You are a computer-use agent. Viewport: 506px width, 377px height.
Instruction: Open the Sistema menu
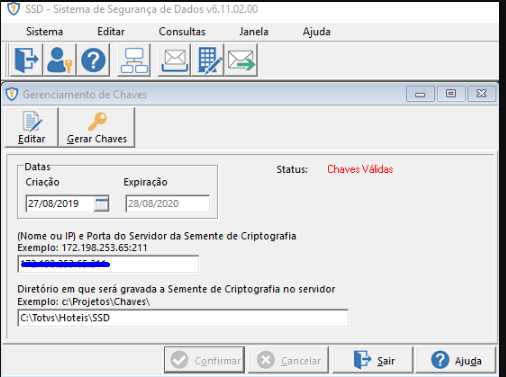pos(44,32)
